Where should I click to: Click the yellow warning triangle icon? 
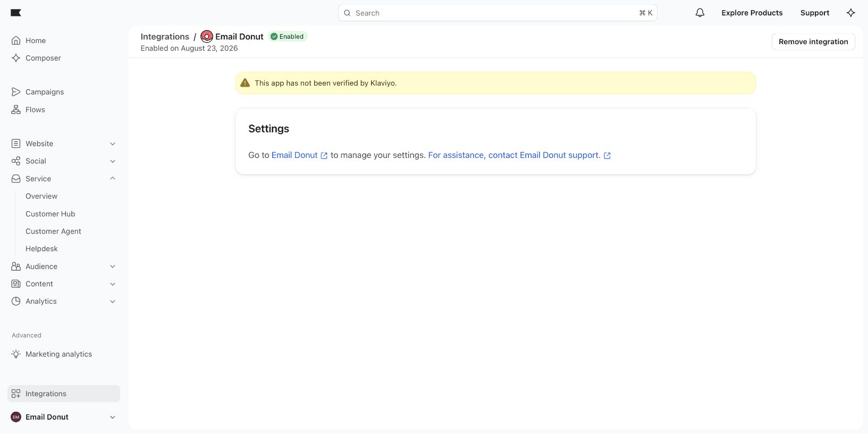(x=245, y=83)
